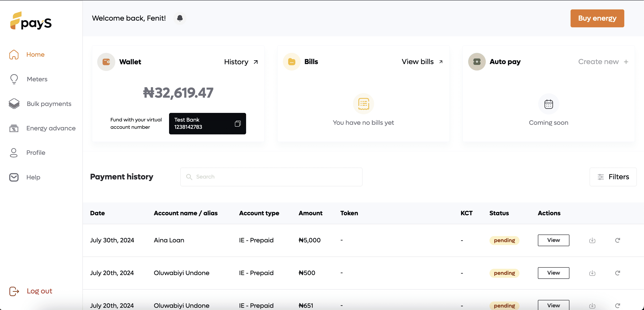Click the Token column header
The image size is (644, 310).
pyautogui.click(x=349, y=213)
